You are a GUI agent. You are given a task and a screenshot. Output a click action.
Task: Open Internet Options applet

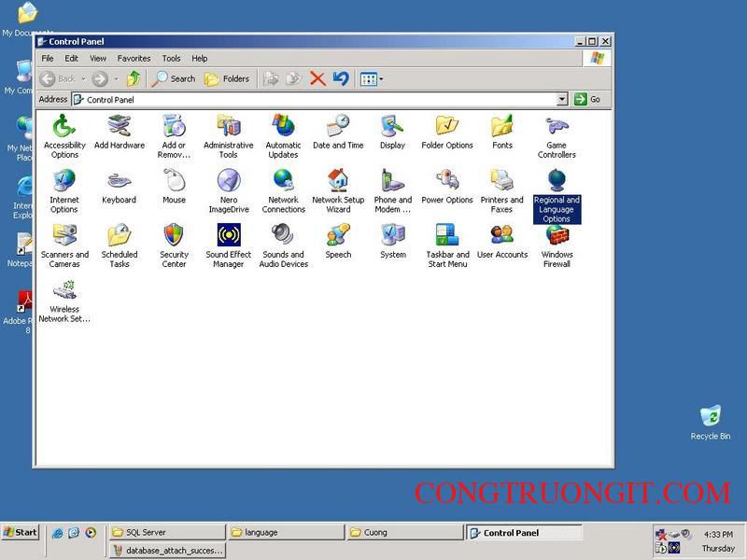point(64,190)
